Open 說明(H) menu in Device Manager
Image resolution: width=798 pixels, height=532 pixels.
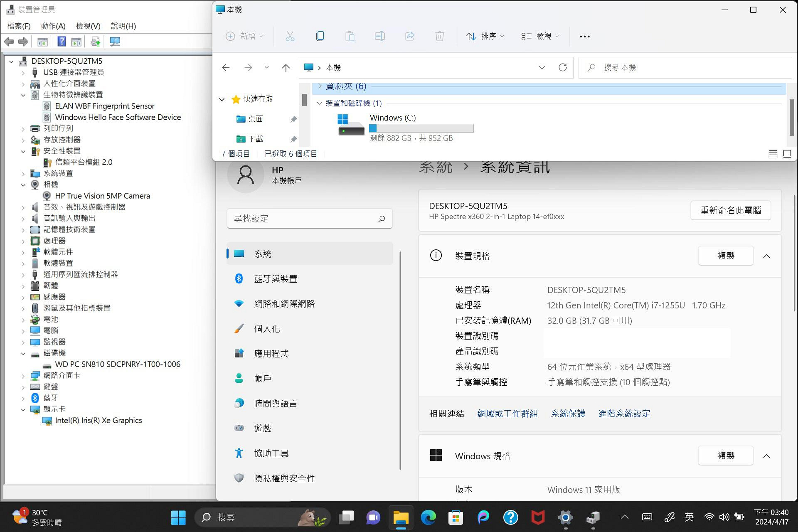click(123, 26)
